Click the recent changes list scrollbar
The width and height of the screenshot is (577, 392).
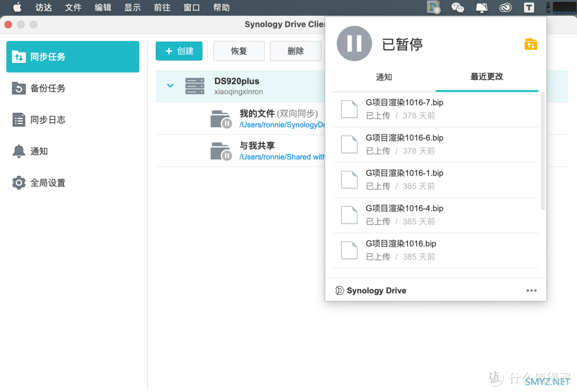click(x=542, y=151)
